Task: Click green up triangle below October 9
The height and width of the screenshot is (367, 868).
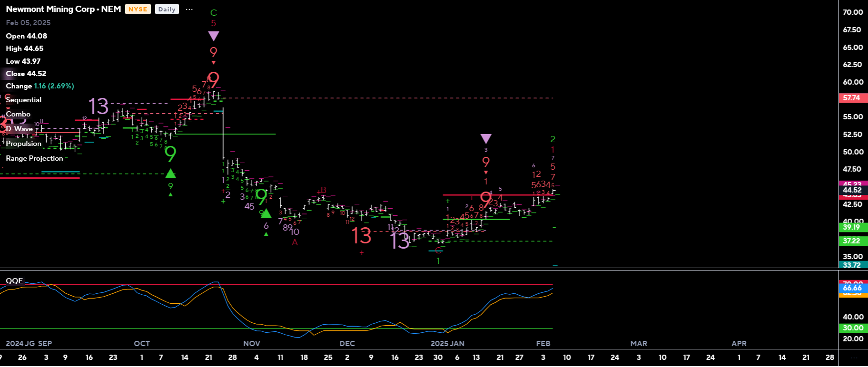Action: 170,174
